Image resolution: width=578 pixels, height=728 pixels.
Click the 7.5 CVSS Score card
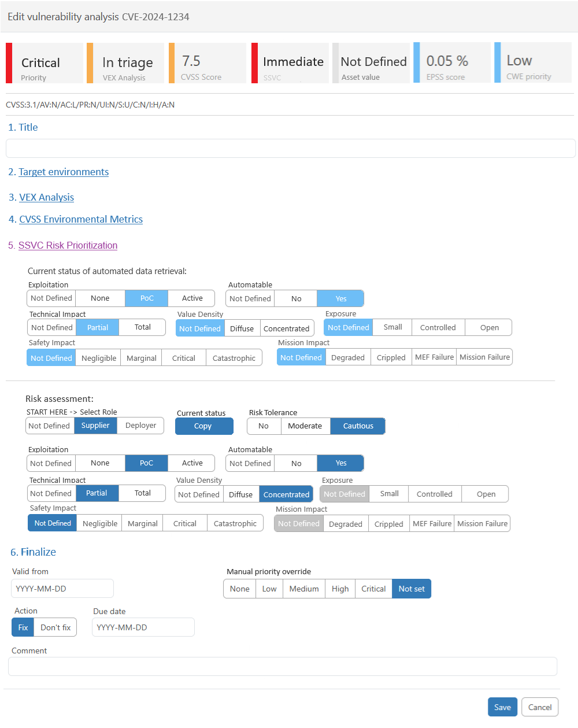pyautogui.click(x=208, y=63)
